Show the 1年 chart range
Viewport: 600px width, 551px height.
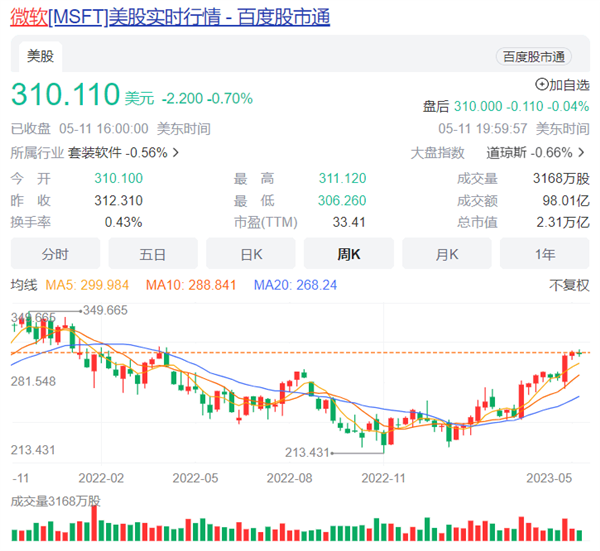[545, 254]
